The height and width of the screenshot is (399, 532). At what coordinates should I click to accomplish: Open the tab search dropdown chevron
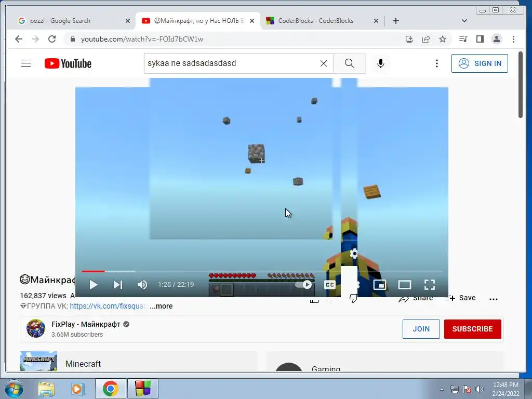pyautogui.click(x=464, y=21)
